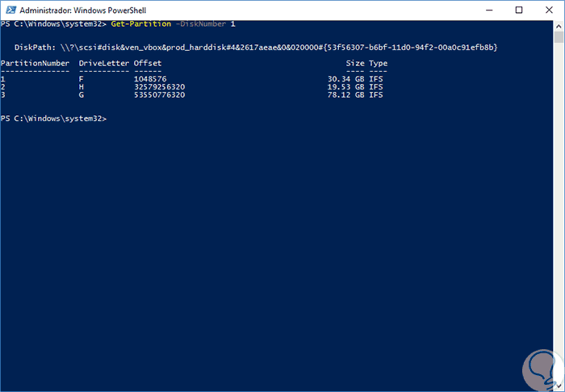The image size is (565, 392).
Task: Click the scrollbar up arrow
Action: click(559, 26)
